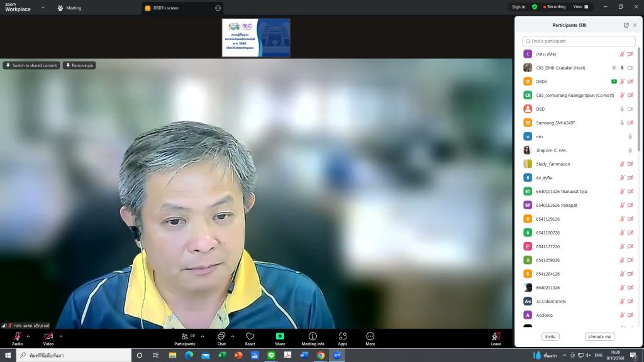Screen dimensions: 644x362
Task: Open the Chat panel
Action: point(221,338)
